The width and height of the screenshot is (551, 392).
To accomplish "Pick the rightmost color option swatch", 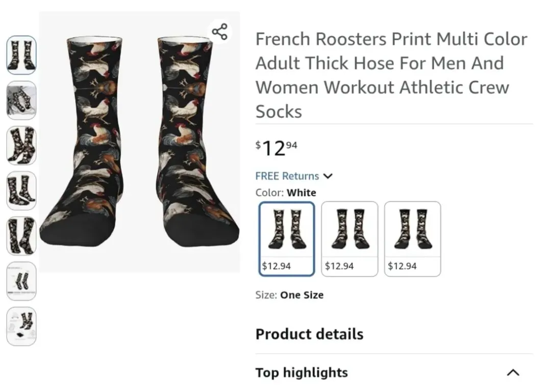I will tap(412, 239).
